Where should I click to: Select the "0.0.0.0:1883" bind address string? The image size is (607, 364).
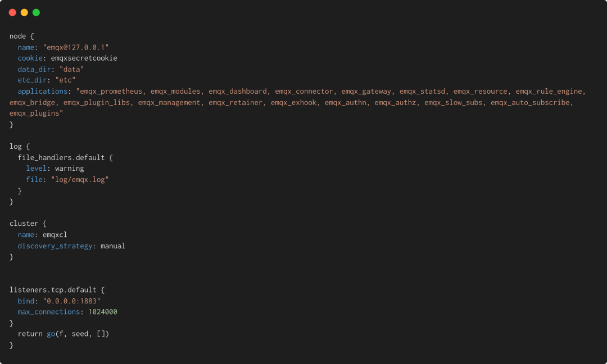point(71,301)
